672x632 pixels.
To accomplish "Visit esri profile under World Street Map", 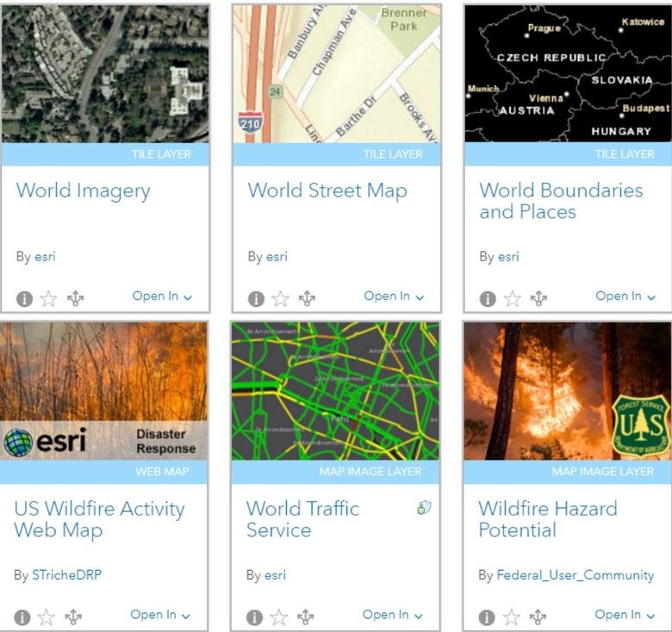I will click(277, 256).
